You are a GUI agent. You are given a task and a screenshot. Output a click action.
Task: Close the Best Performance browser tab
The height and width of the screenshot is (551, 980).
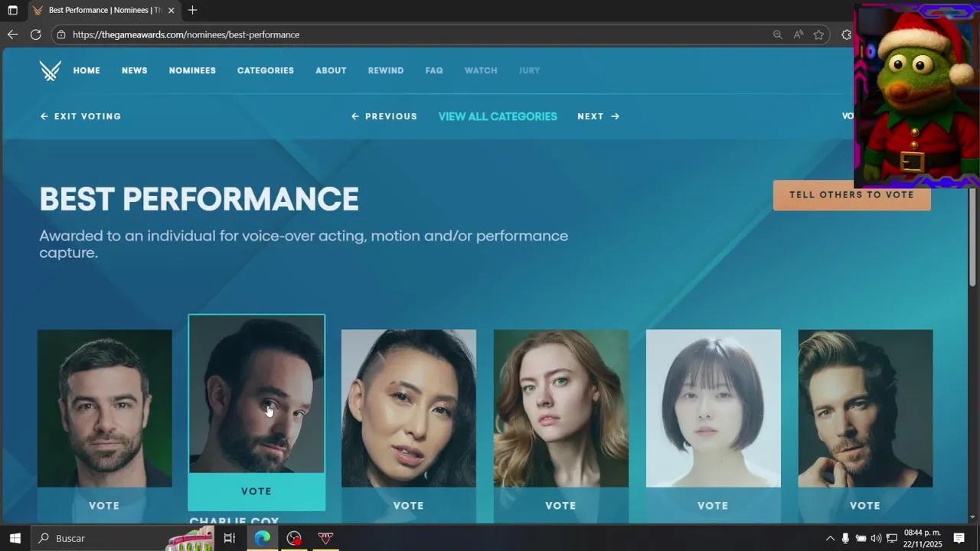tap(171, 10)
